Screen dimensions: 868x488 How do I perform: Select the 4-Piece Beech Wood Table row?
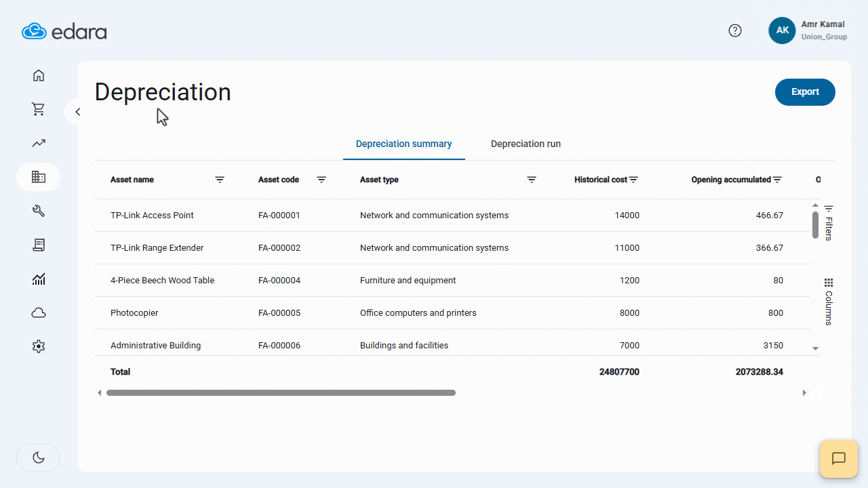(x=452, y=281)
